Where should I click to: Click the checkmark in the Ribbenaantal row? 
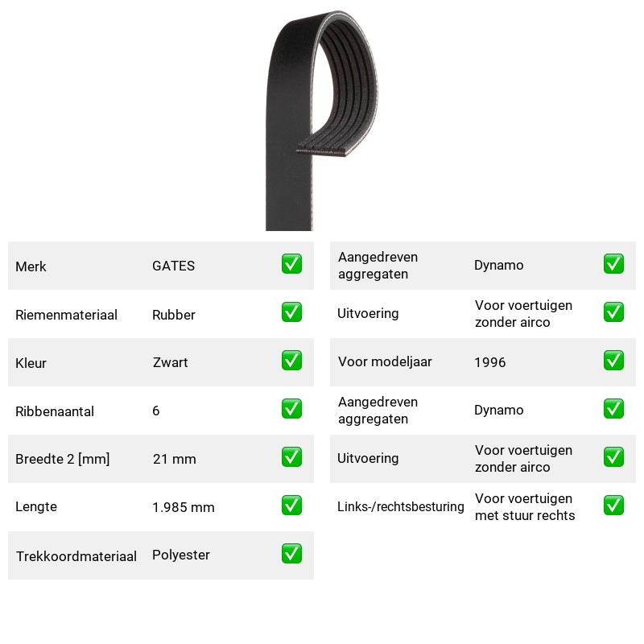click(291, 409)
